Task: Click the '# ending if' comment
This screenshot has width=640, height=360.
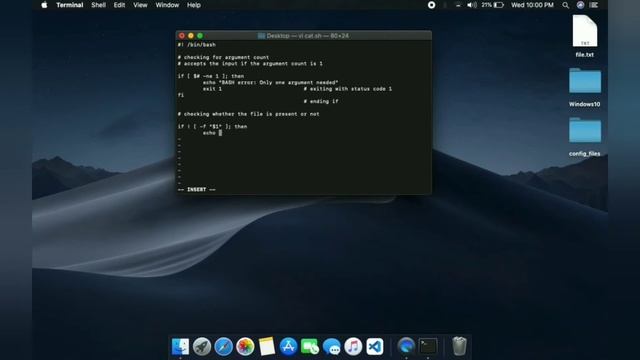Action: [321, 102]
